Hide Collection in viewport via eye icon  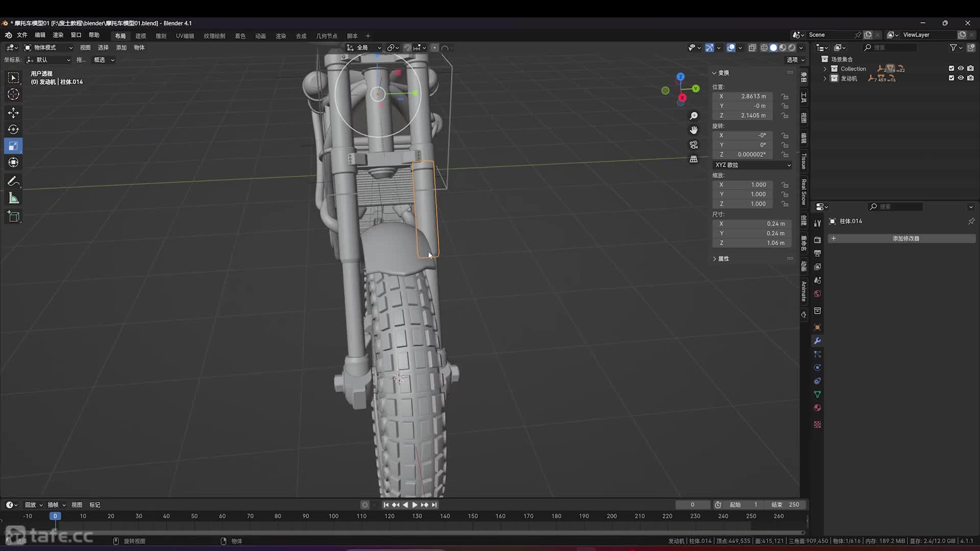[x=961, y=68]
